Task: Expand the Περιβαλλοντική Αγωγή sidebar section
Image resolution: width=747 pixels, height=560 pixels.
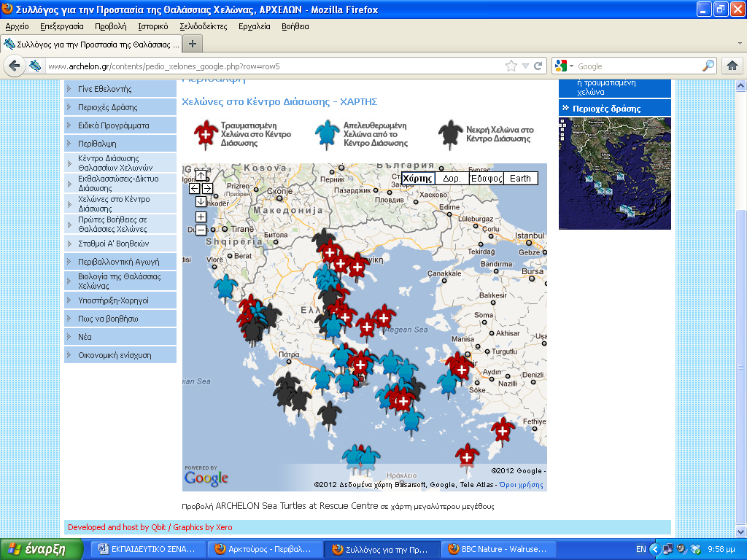Action: coord(120,262)
